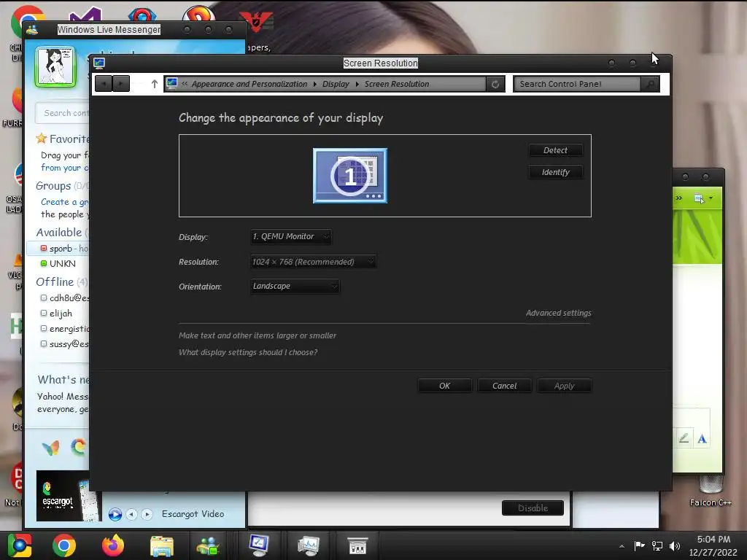
Task: Click the Screen Resolution window title icon
Action: (99, 63)
